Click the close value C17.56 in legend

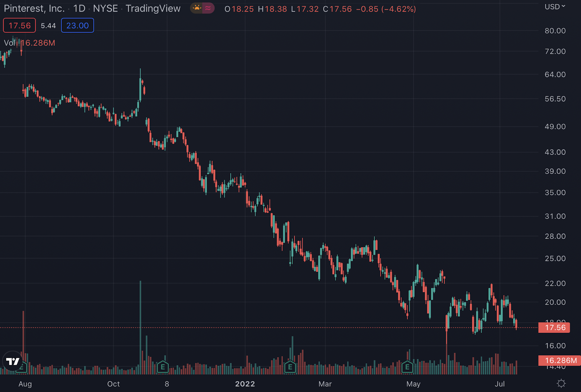click(337, 9)
